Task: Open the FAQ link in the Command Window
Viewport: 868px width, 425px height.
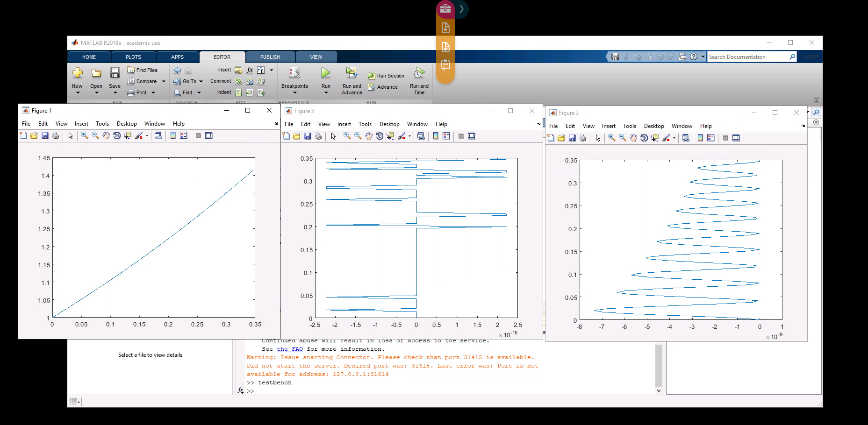Action: coord(290,349)
